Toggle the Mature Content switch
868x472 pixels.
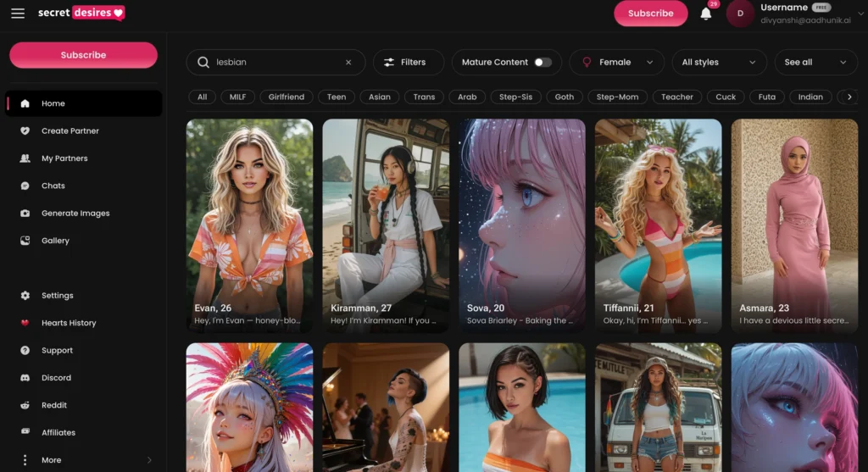point(542,63)
